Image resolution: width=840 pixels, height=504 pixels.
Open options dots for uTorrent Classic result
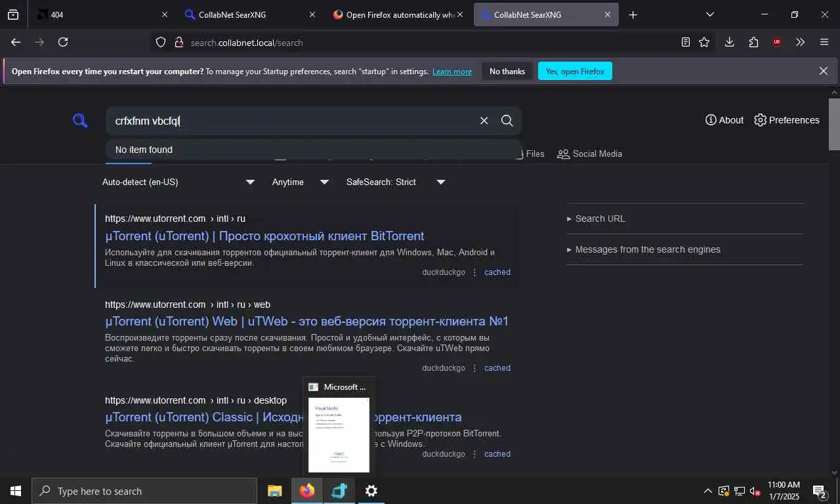coord(474,454)
